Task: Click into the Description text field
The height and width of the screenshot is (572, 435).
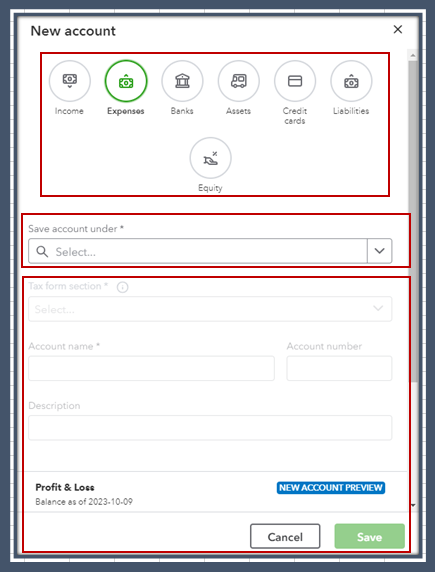Action: click(x=210, y=428)
